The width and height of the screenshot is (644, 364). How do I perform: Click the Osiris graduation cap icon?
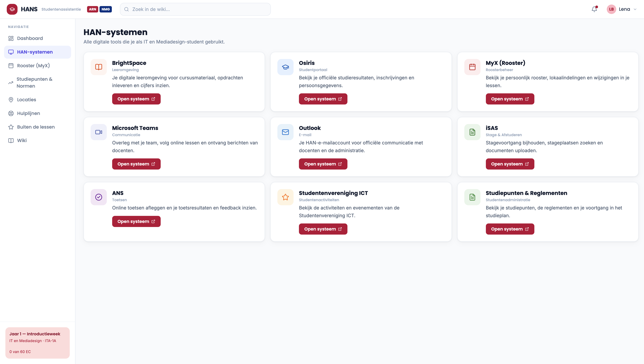click(285, 67)
